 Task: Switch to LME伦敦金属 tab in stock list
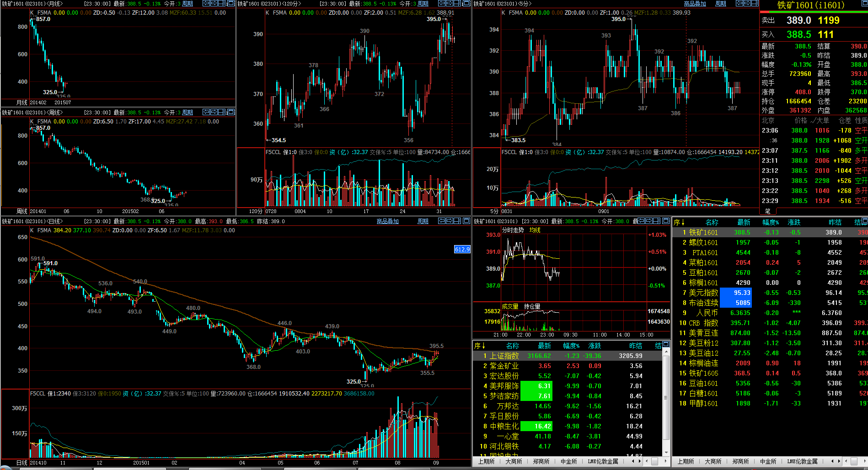pos(603,461)
